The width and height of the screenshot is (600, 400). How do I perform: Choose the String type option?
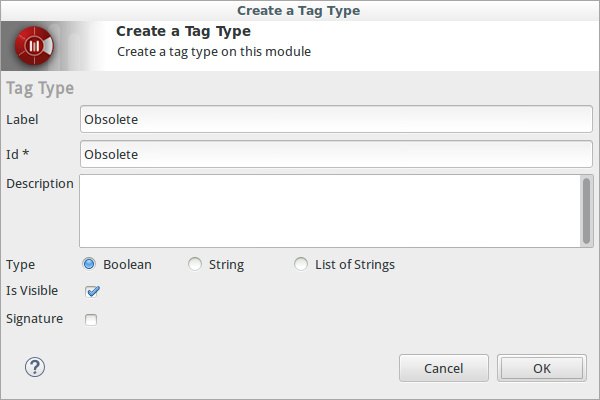click(195, 265)
